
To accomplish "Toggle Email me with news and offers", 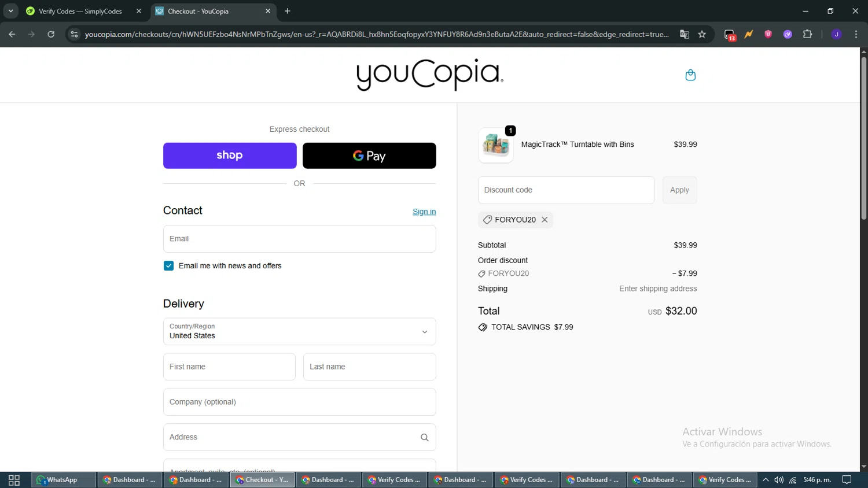I will (168, 266).
